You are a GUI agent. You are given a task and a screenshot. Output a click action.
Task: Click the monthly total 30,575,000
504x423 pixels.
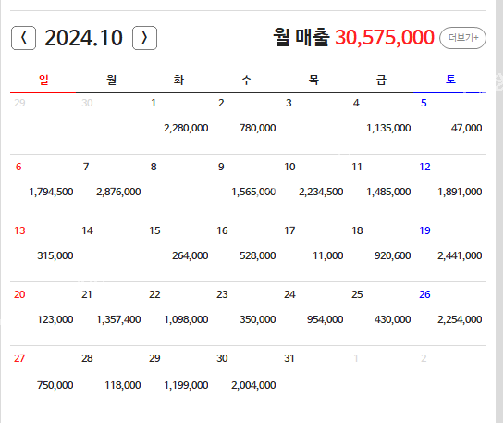385,37
